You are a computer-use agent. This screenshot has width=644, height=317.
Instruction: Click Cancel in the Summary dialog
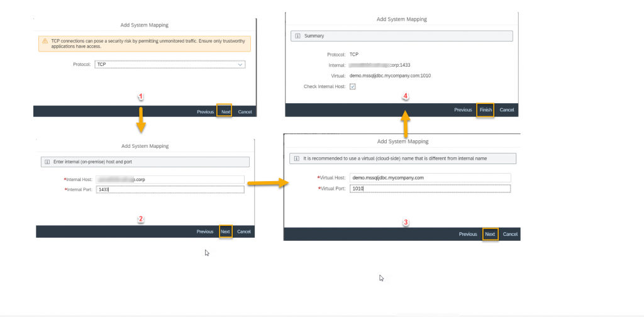point(507,110)
